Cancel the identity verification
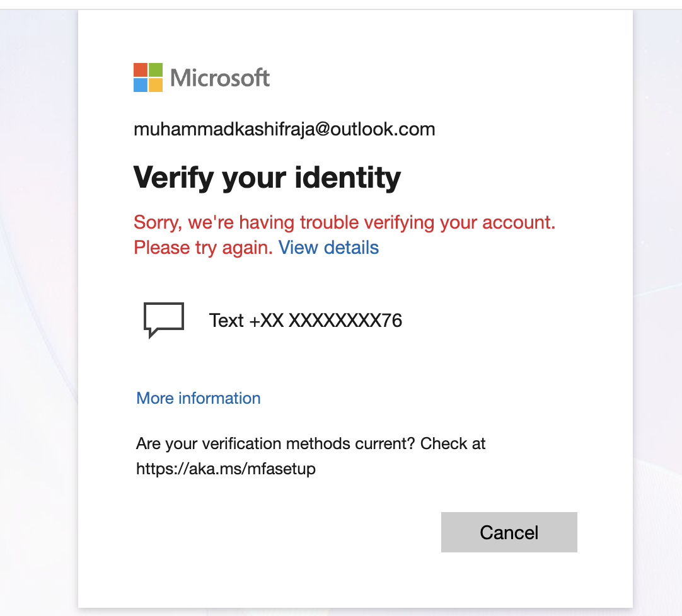Viewport: 682px width, 616px height. point(509,532)
